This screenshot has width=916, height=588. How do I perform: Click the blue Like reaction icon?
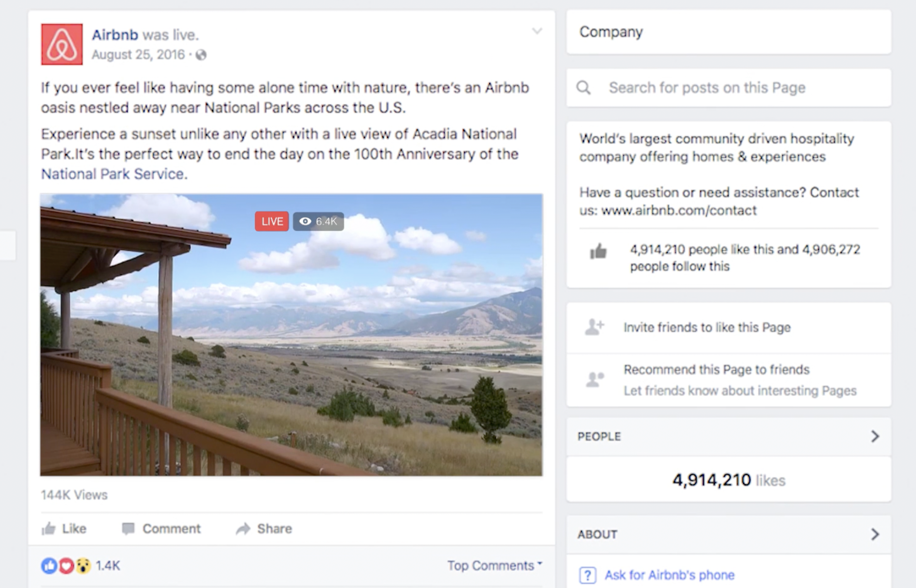(49, 565)
